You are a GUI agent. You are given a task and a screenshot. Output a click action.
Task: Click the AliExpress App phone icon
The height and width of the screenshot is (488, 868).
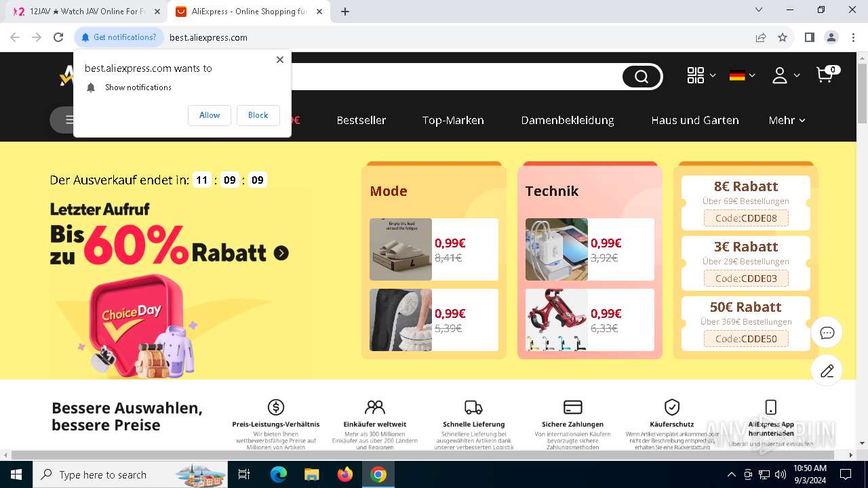pos(771,407)
